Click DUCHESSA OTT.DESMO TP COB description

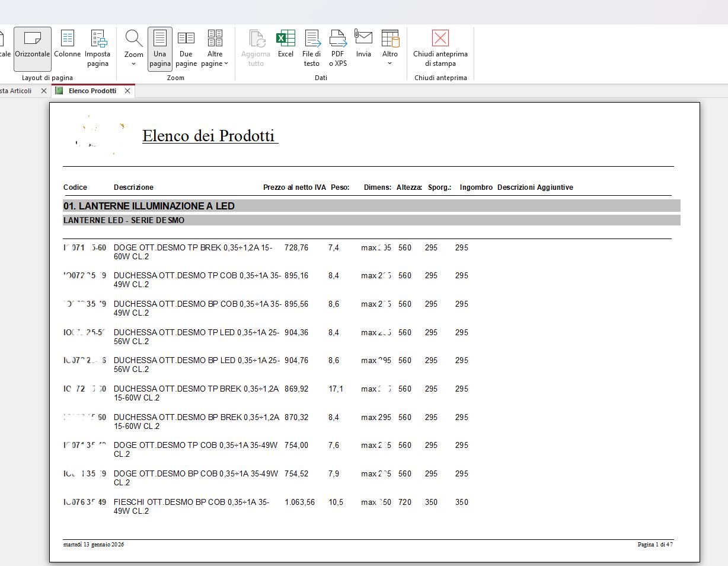pos(197,280)
